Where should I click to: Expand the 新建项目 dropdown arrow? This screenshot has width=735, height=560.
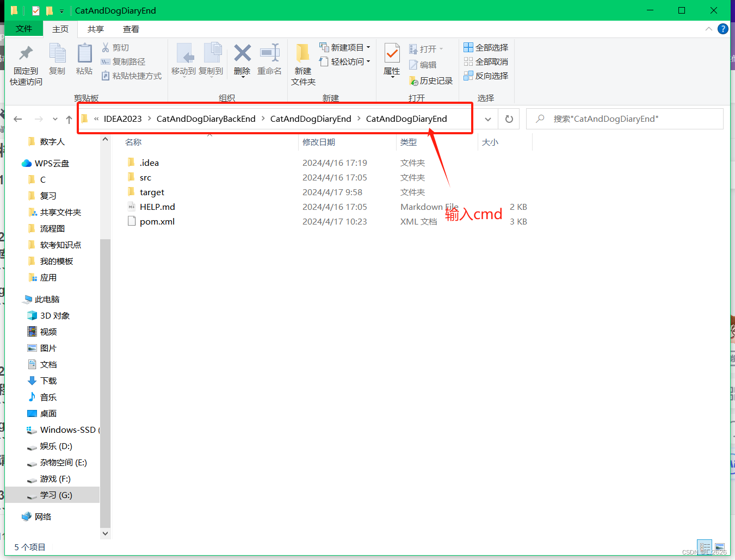pyautogui.click(x=369, y=47)
